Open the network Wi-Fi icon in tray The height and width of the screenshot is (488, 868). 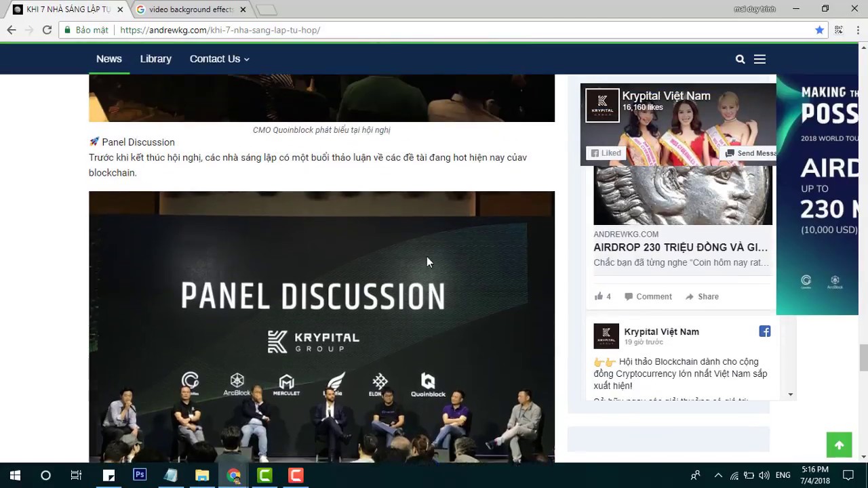click(x=734, y=475)
